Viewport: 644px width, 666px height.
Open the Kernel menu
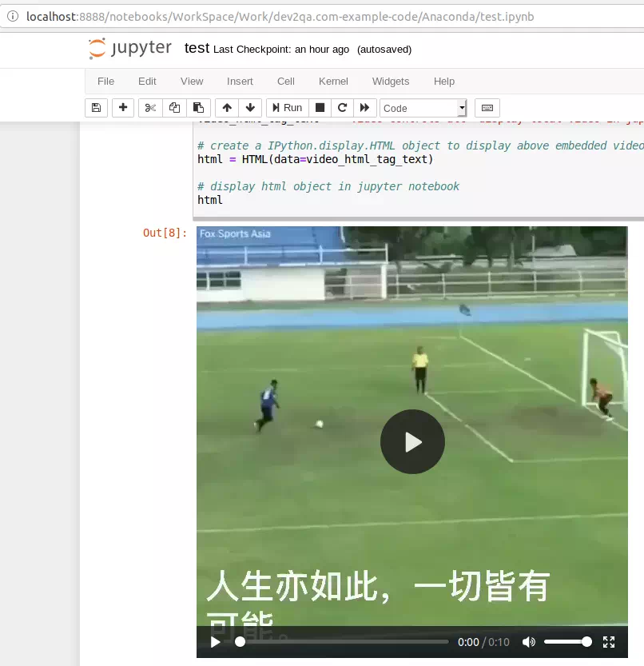[333, 81]
